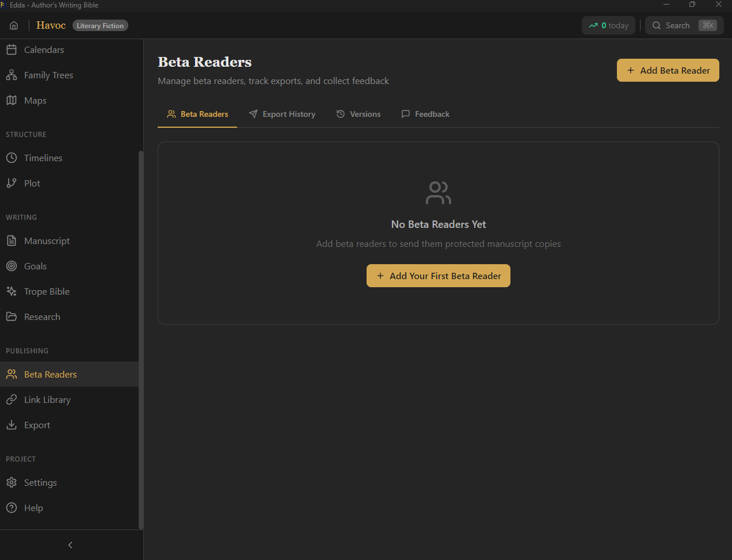Switch to Feedback tab

click(x=425, y=115)
